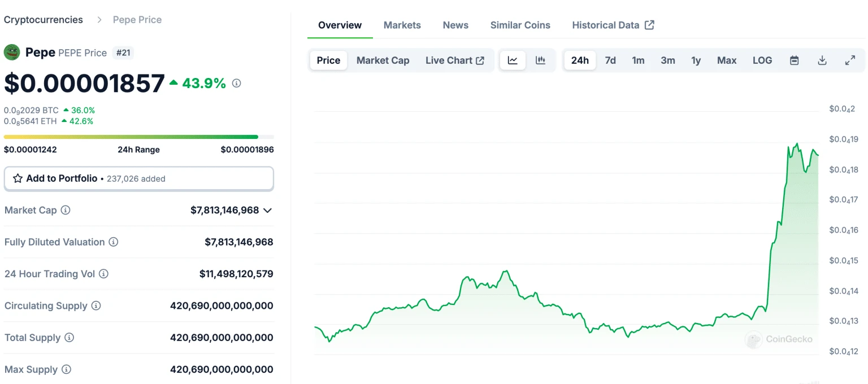Image resolution: width=868 pixels, height=384 pixels.
Task: Open the Max Supply info icon
Action: point(66,370)
